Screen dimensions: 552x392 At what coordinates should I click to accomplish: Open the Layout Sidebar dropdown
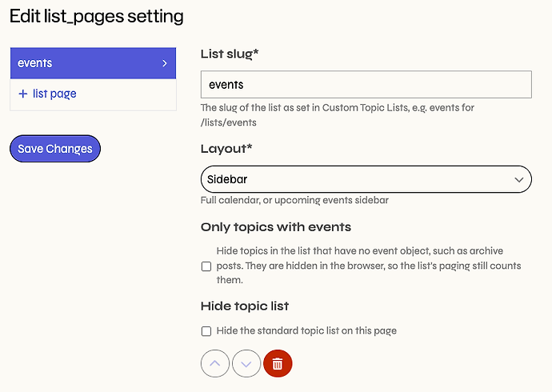(366, 179)
